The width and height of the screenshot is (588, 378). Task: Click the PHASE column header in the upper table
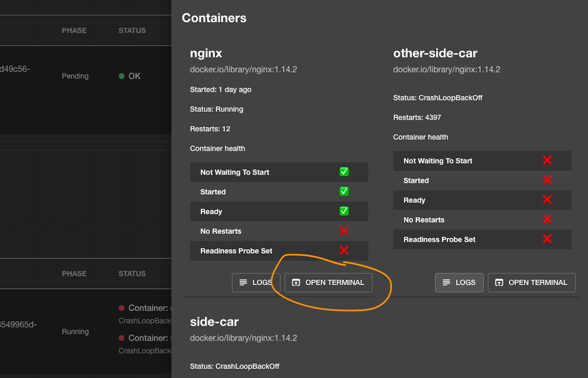74,31
